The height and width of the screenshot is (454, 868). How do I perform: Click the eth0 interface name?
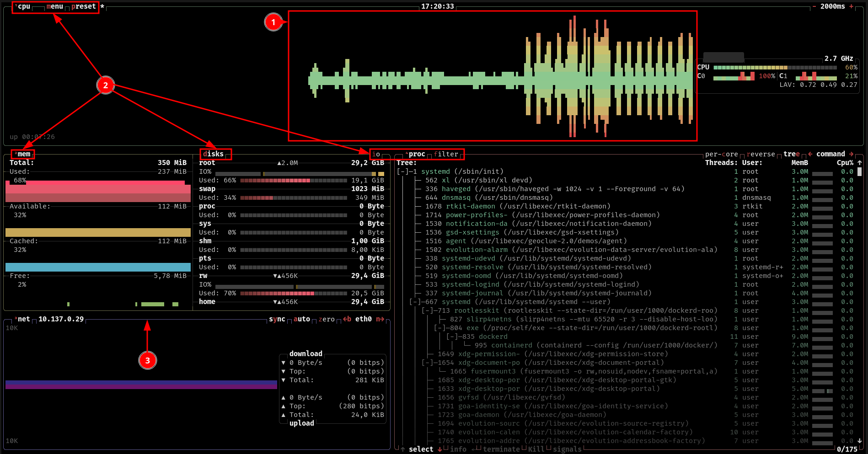pyautogui.click(x=364, y=319)
